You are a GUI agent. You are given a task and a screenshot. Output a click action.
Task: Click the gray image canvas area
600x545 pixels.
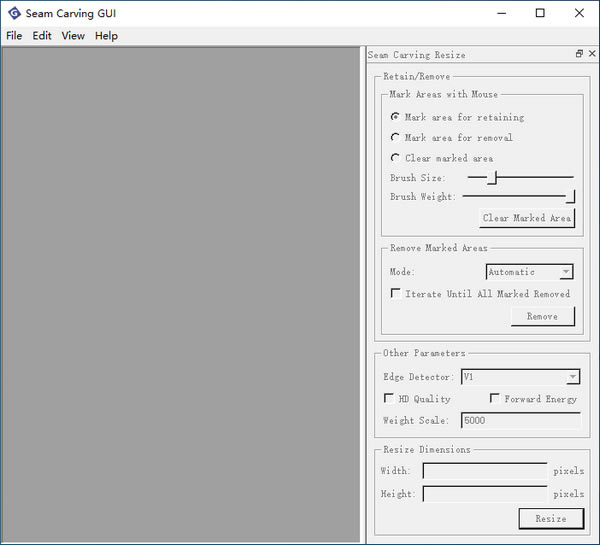[181, 294]
